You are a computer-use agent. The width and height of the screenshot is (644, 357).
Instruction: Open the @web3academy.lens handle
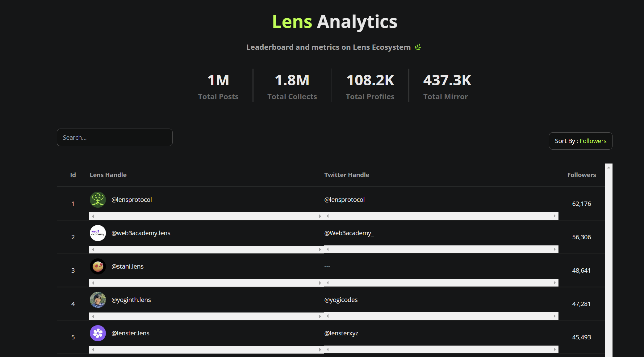point(141,233)
